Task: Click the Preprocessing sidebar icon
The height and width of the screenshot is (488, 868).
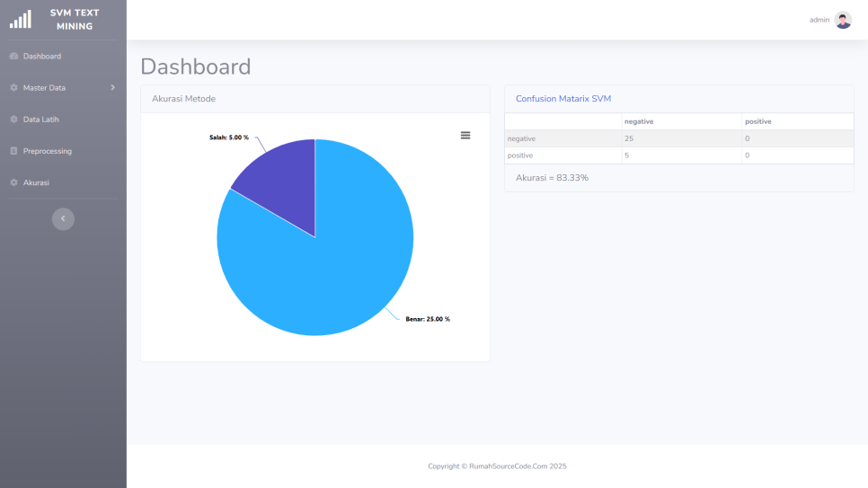Action: pos(13,151)
